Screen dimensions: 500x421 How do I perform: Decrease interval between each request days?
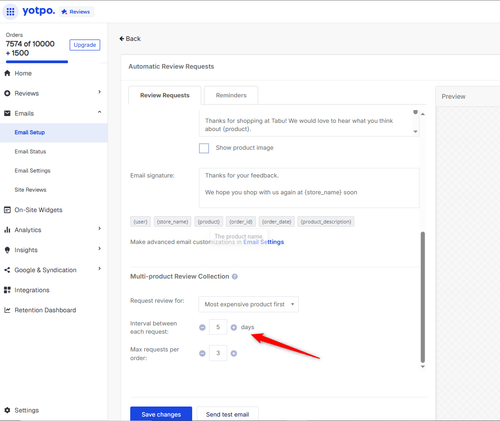pos(202,327)
